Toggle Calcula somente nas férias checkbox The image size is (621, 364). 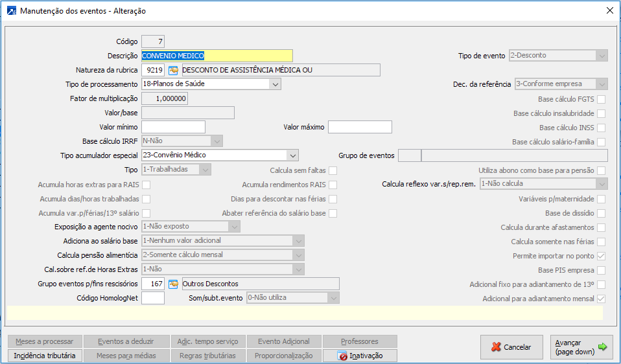coord(601,242)
